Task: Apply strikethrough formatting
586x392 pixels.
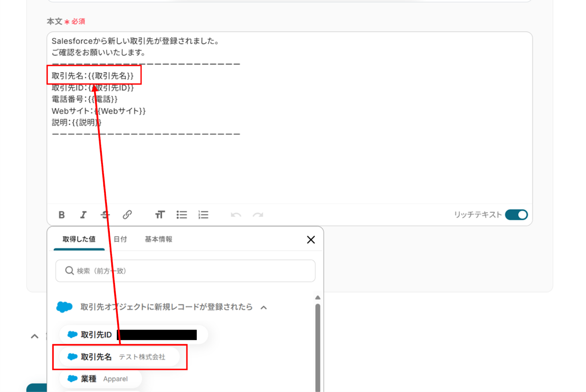Action: coord(105,215)
